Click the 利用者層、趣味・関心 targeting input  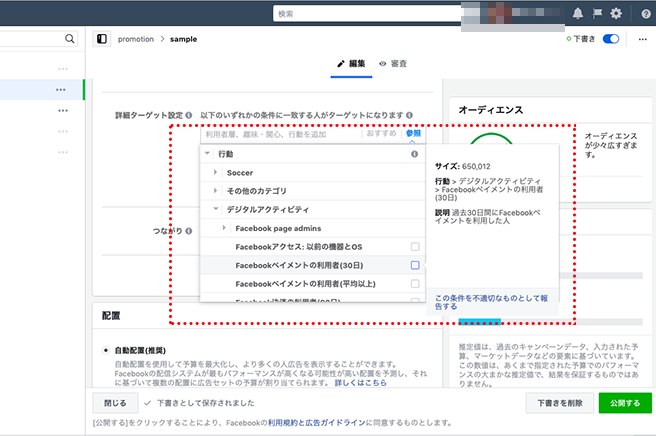[x=281, y=134]
